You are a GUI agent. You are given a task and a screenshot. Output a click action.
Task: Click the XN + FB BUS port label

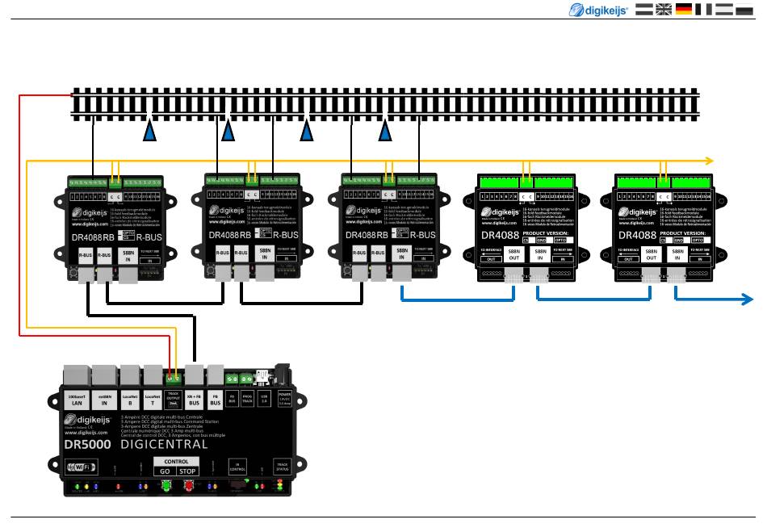coord(195,400)
